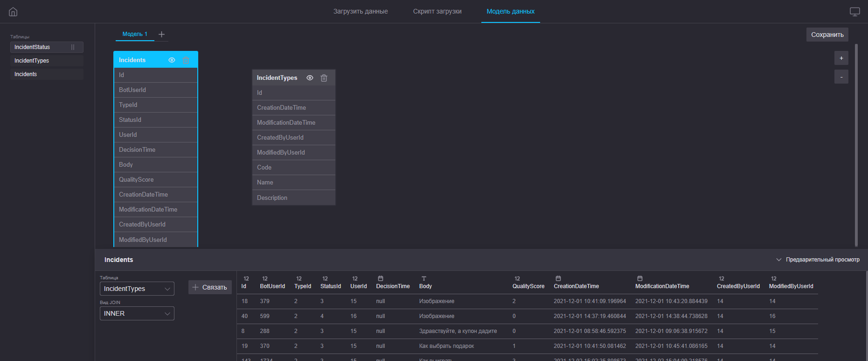Switch to Загрузить данные tab

point(361,11)
